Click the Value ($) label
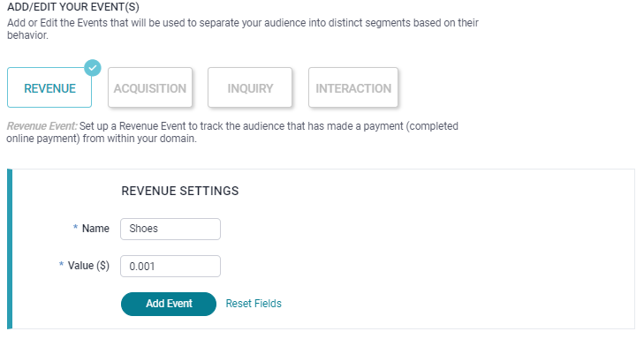 click(x=88, y=266)
